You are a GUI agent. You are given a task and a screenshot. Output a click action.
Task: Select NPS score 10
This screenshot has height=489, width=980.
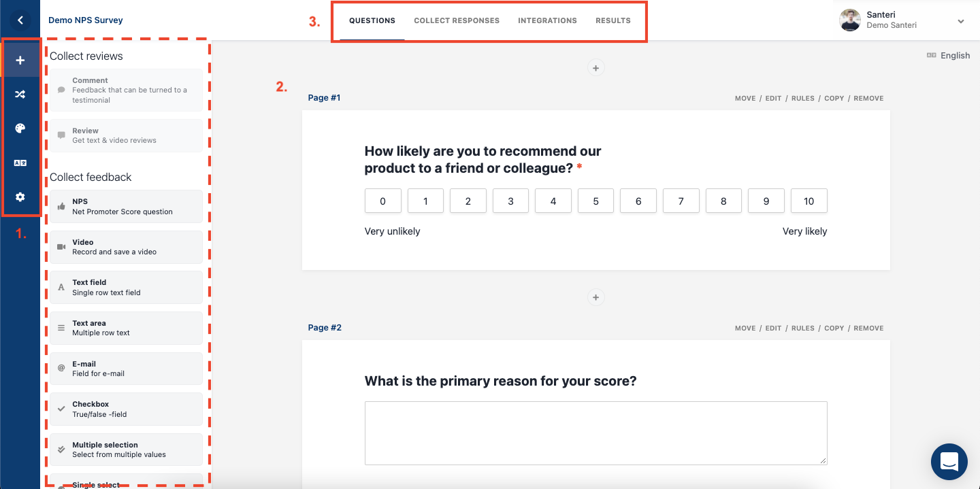tap(809, 201)
